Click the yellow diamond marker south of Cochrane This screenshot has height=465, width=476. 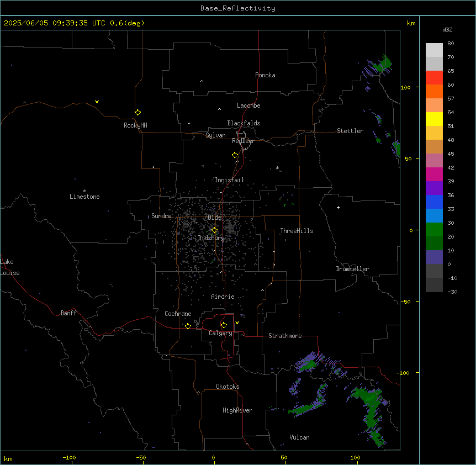click(188, 326)
